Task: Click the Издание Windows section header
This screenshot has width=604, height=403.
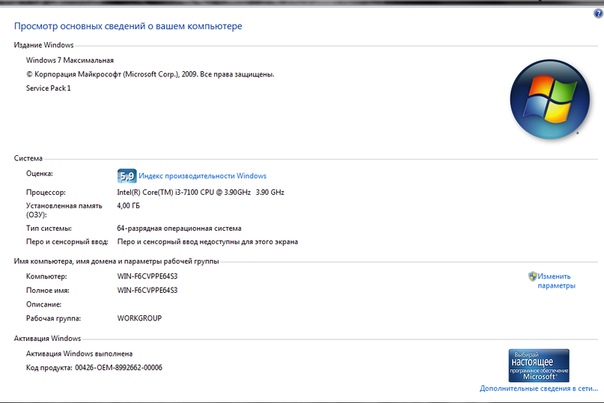Action: [44, 45]
